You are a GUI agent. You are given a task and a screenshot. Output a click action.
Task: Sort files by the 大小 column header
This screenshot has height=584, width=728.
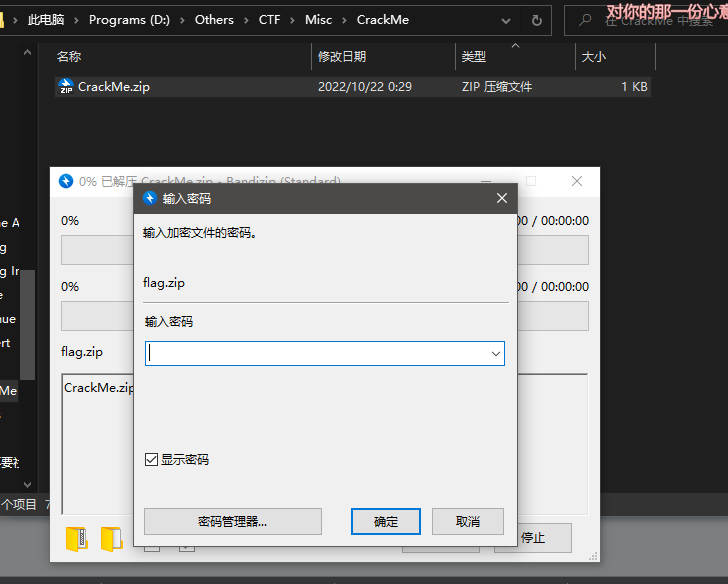click(x=593, y=57)
